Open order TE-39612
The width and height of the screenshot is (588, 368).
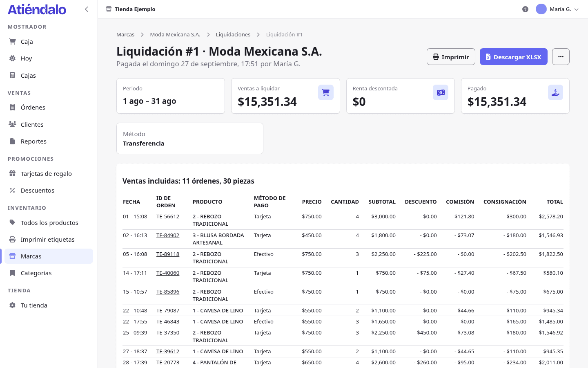tap(168, 351)
